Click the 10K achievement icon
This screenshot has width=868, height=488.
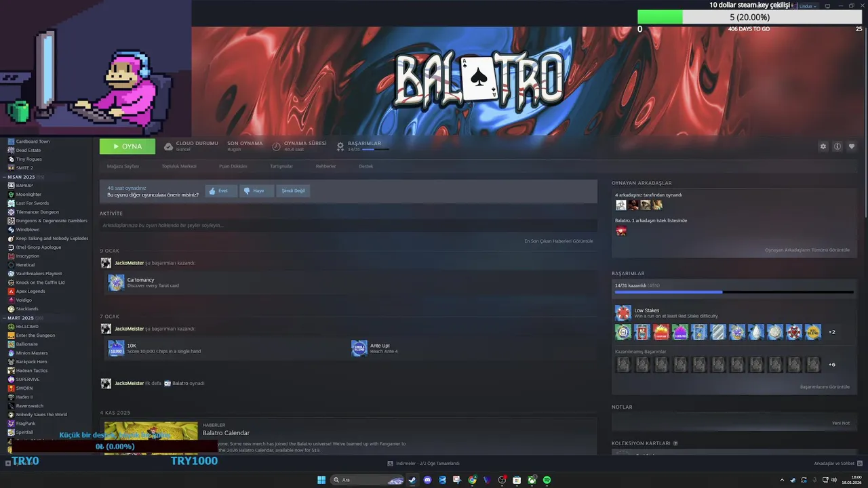[116, 348]
